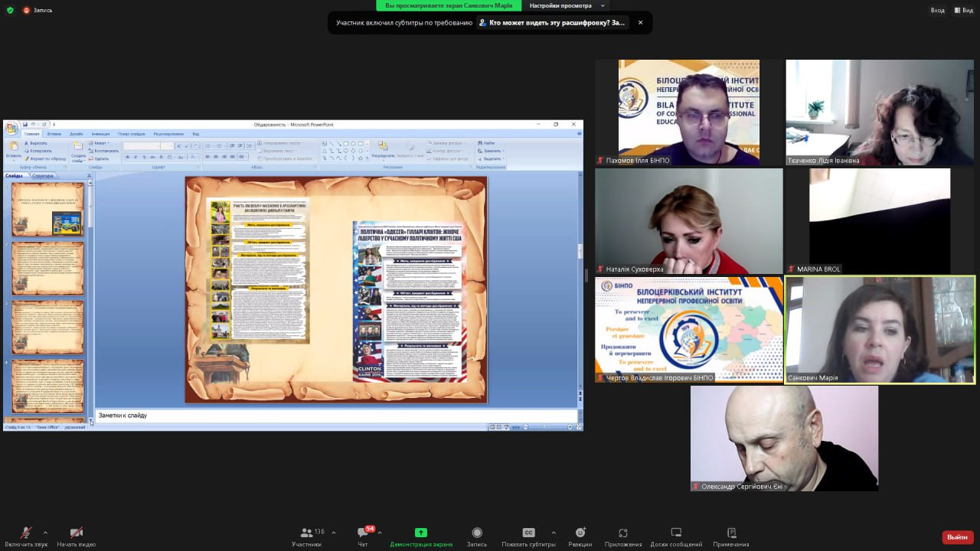Expand audio options caret beside microphone

45,533
